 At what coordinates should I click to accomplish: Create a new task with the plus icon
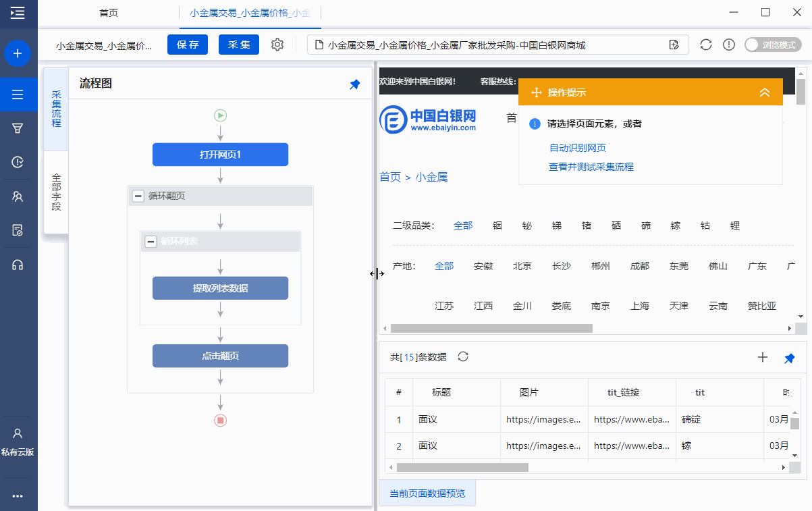click(18, 53)
